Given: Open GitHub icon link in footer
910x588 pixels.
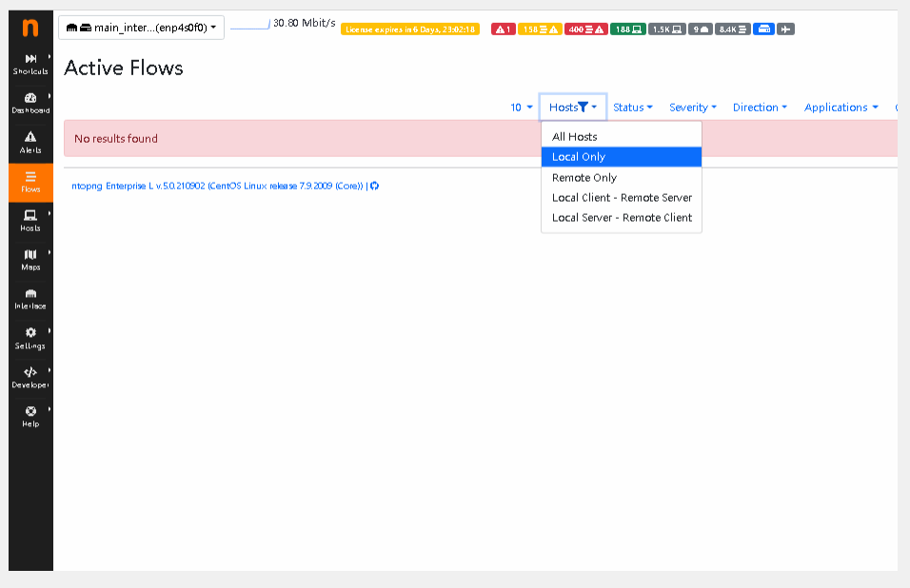Looking at the screenshot, I should (x=374, y=186).
